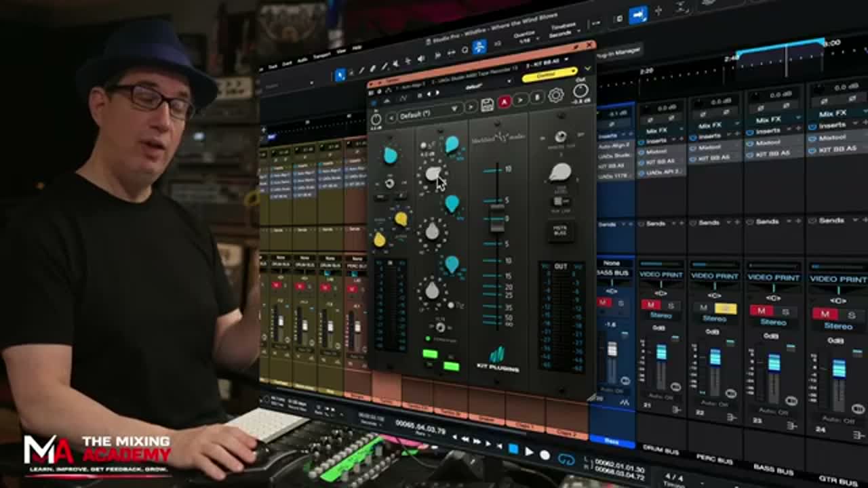Click the volume fader on channel 22
868x488 pixels.
715,357
